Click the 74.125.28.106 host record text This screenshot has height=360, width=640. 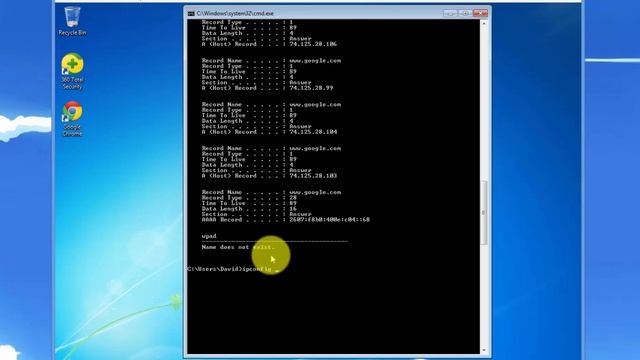coord(313,44)
